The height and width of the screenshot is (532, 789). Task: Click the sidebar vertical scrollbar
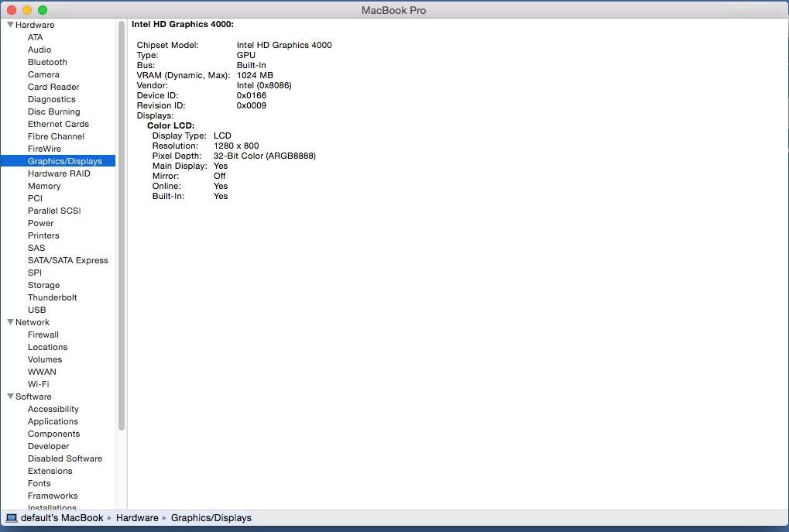coord(122,225)
